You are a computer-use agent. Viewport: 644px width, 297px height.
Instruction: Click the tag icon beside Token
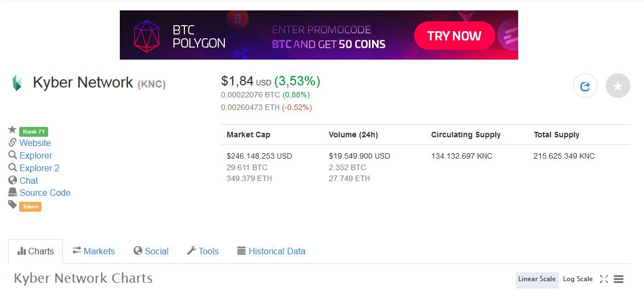click(x=13, y=205)
